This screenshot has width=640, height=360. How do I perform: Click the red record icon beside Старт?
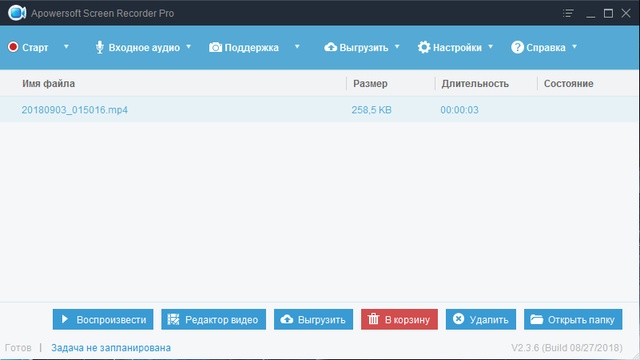click(13, 47)
